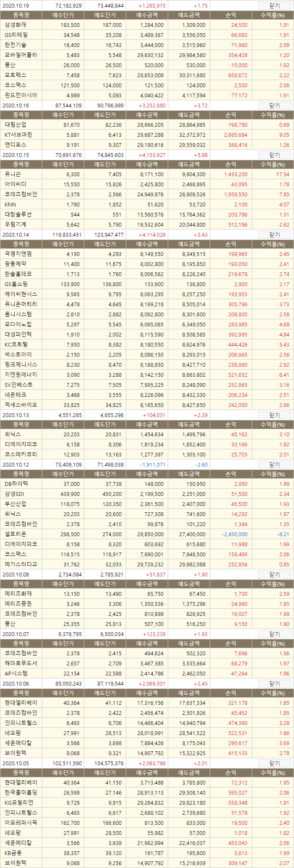Select 제이씨현시스 stock name
Screen dimensions: 294x868
click(21, 294)
